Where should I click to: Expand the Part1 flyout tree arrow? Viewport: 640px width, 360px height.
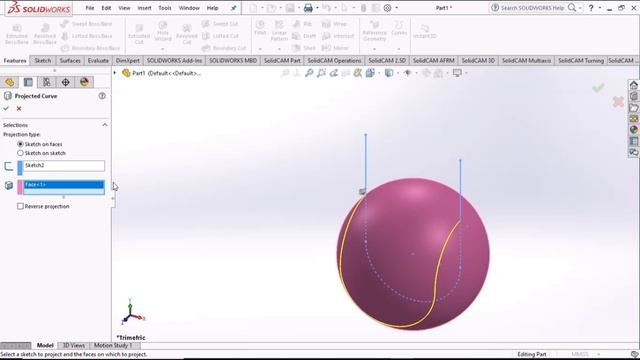point(115,73)
